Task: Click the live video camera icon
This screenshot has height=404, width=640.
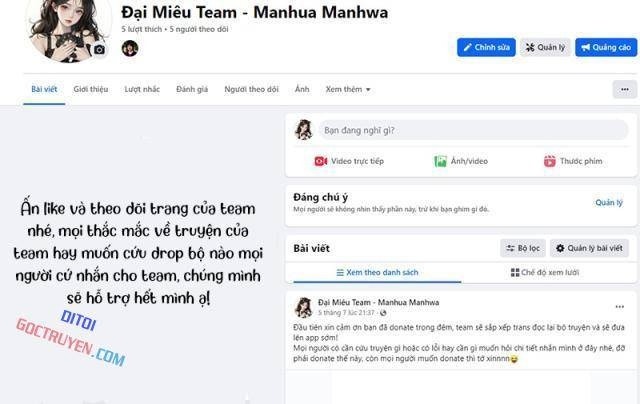Action: (321, 161)
